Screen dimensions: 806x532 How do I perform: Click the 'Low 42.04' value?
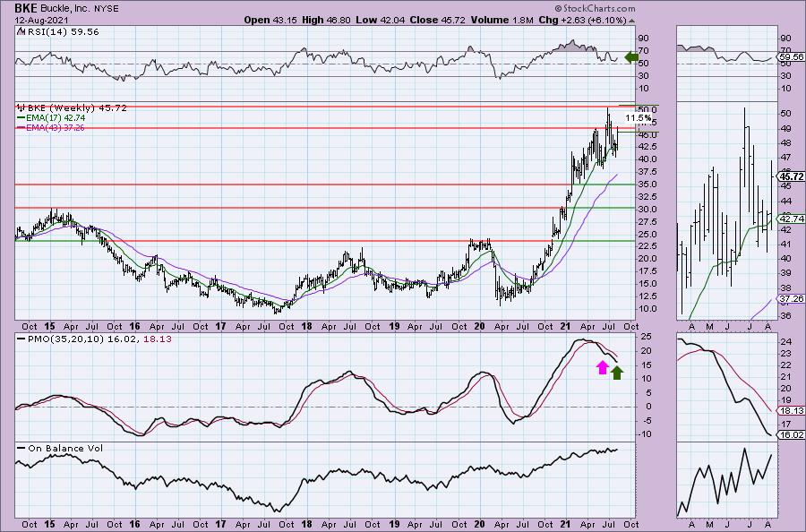[x=380, y=20]
